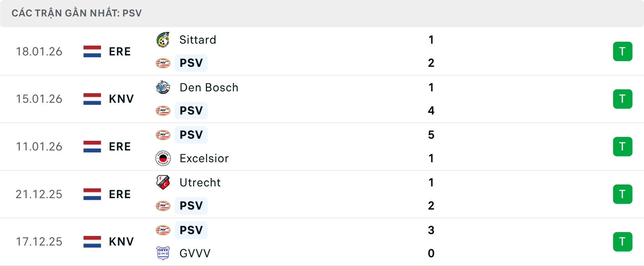Click PSV crest in Sittard match

[x=163, y=63]
